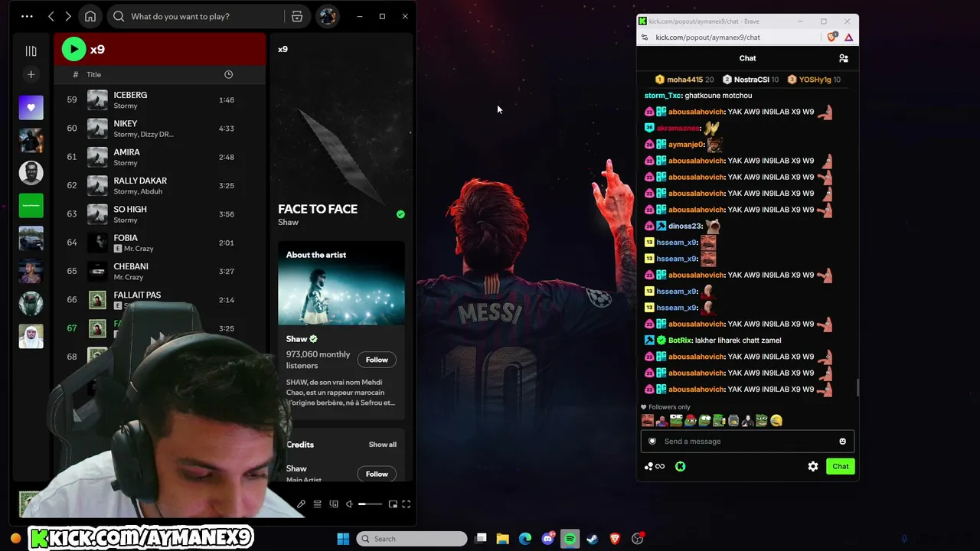This screenshot has width=980, height=551.
Task: Open Discord from the taskbar
Action: [x=548, y=539]
